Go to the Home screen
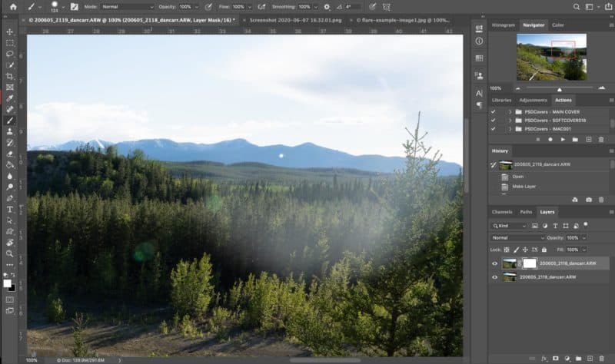Viewport: 615px width, 364px height. (13, 7)
